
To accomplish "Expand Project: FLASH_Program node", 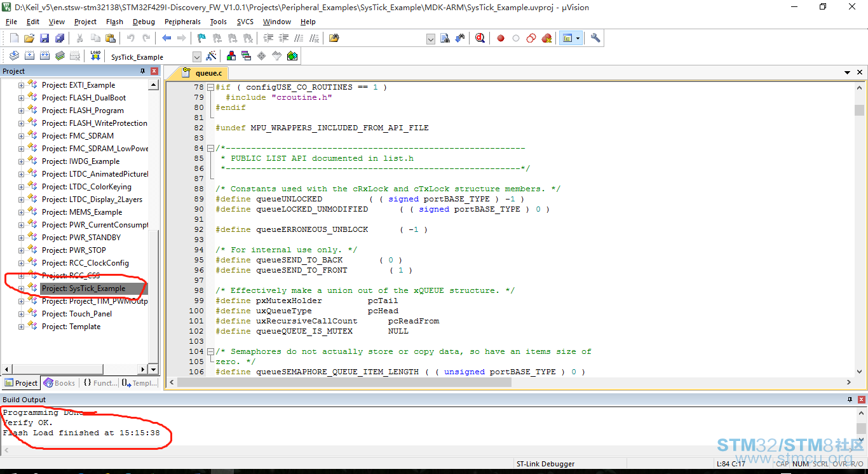I will click(21, 111).
